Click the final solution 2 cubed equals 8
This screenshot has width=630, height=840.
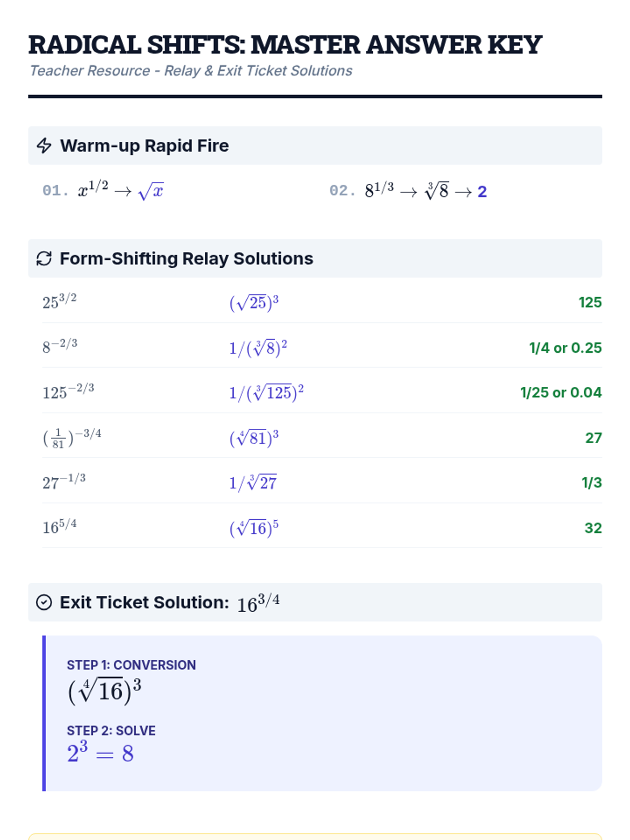(x=100, y=753)
